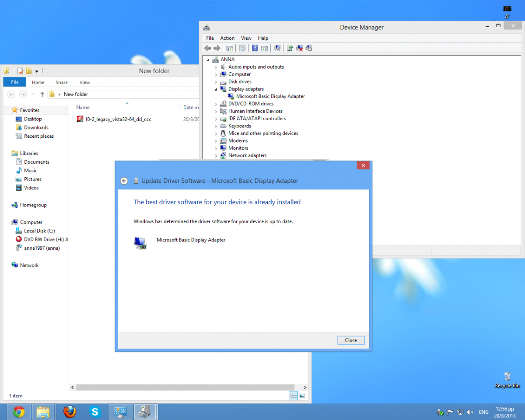Screen dimensions: 525x420
Task: Click the Update Driver Software toolbar icon
Action: pyautogui.click(x=290, y=48)
